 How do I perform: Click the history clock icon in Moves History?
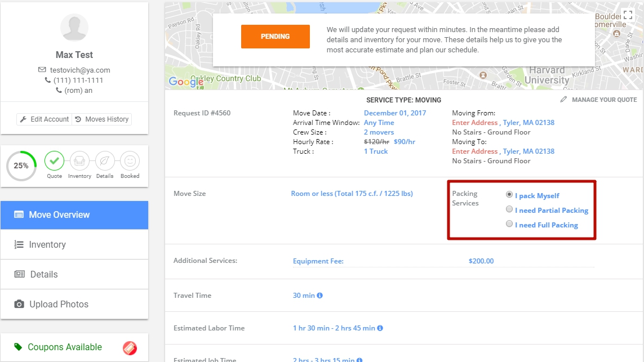coord(78,119)
